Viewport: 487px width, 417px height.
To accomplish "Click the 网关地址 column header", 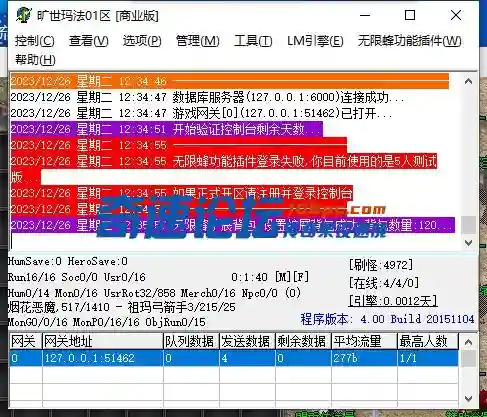I will pos(103,341).
